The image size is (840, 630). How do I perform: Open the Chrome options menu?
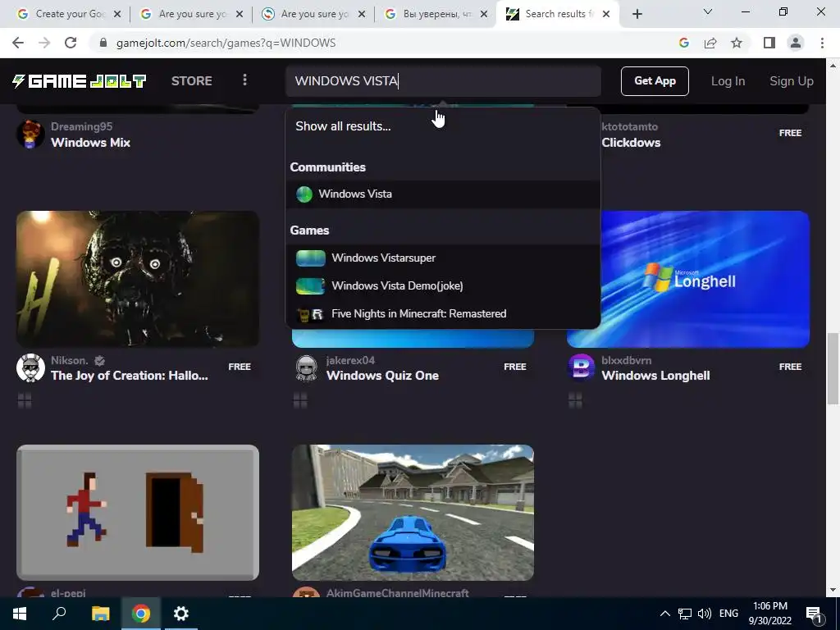coord(822,43)
